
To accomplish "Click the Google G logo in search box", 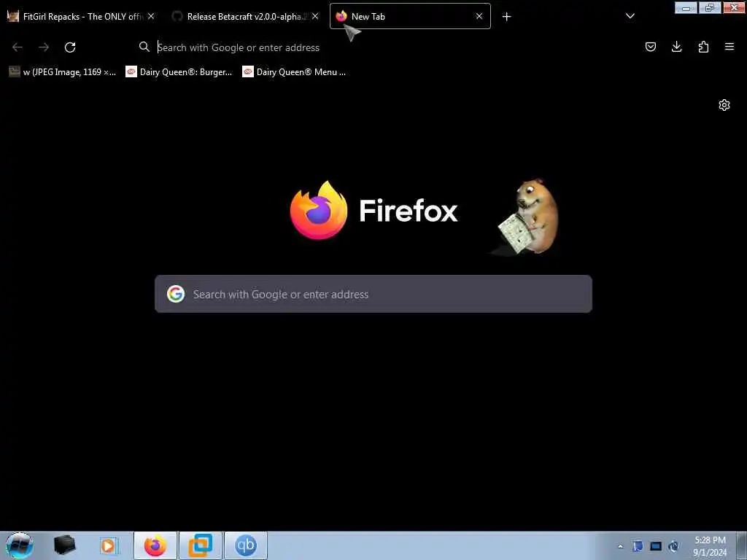I will (x=176, y=294).
